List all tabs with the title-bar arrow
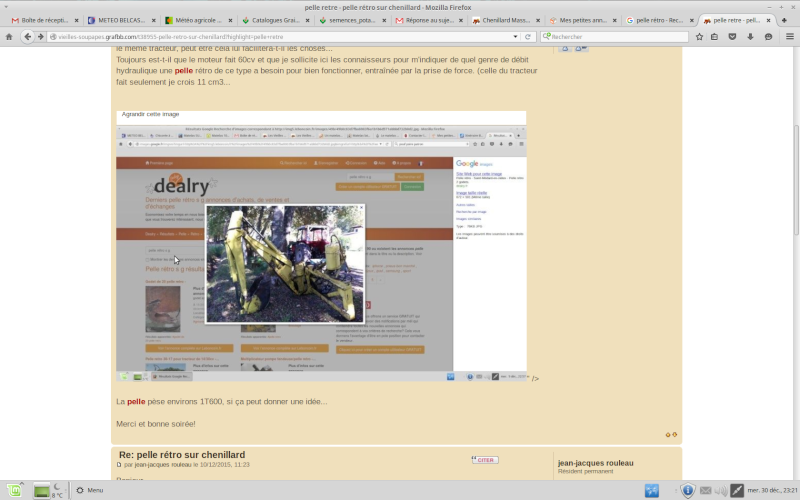The width and height of the screenshot is (800, 500). pos(6,7)
